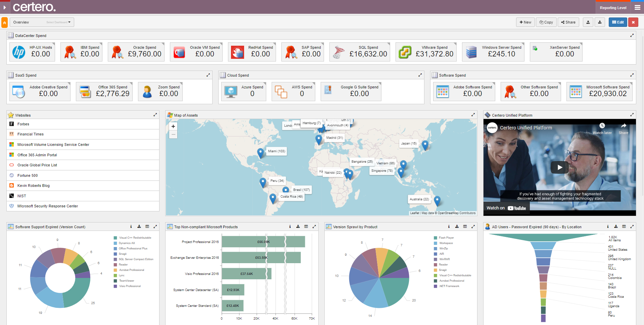Play the Certero Unified Platform video
Image resolution: width=644 pixels, height=325 pixels.
click(x=560, y=167)
